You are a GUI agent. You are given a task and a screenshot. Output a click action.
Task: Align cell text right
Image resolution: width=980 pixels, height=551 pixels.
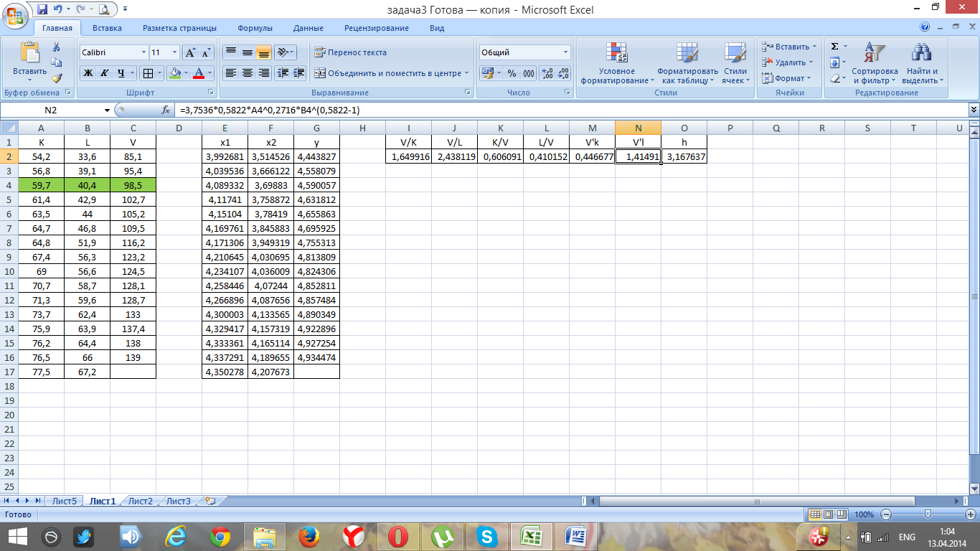tap(263, 73)
